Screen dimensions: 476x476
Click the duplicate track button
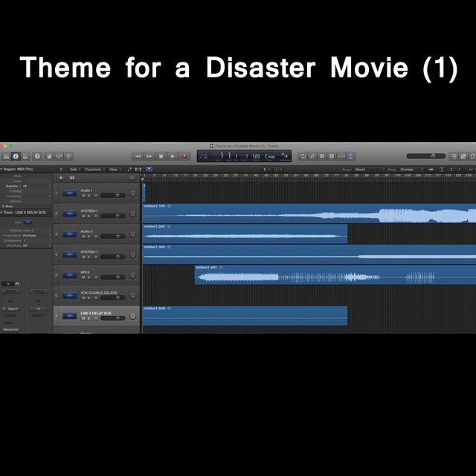click(x=72, y=178)
